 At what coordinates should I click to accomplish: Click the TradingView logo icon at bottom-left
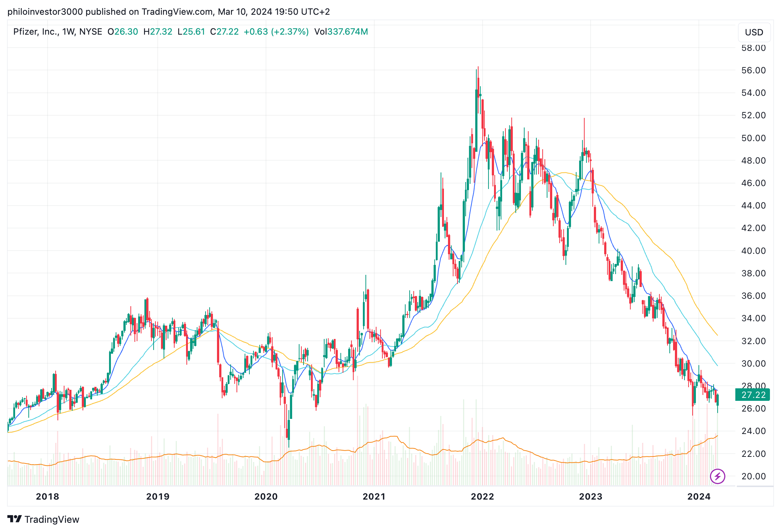[15, 519]
